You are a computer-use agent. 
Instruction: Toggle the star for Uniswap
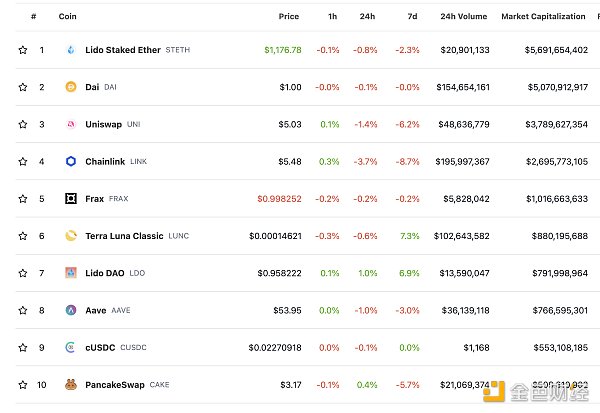(x=22, y=124)
